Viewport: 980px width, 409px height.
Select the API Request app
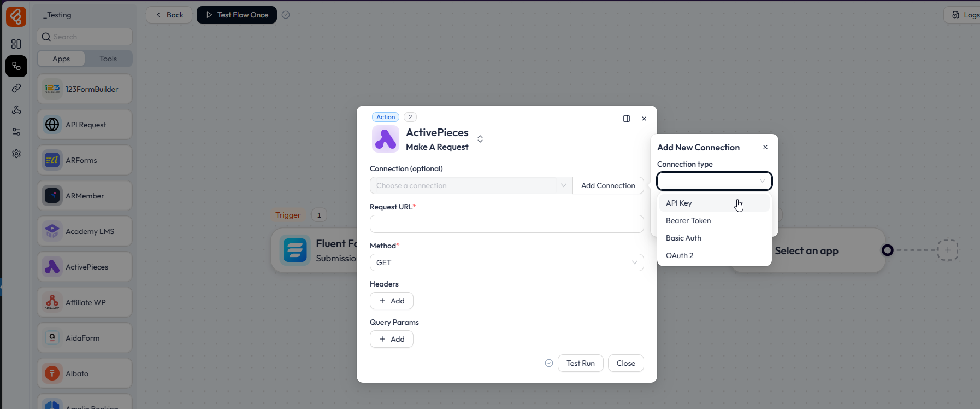tap(85, 125)
